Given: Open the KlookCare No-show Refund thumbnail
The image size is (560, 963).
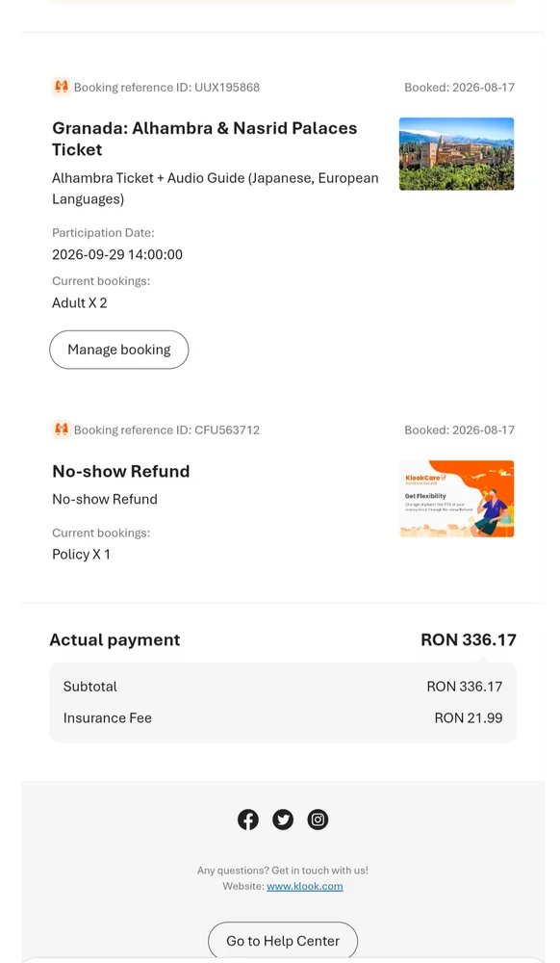Looking at the screenshot, I should pyautogui.click(x=456, y=499).
